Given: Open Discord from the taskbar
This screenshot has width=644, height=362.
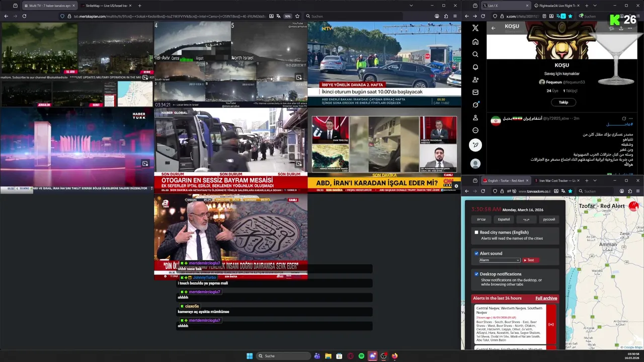Looking at the screenshot, I should 372,356.
